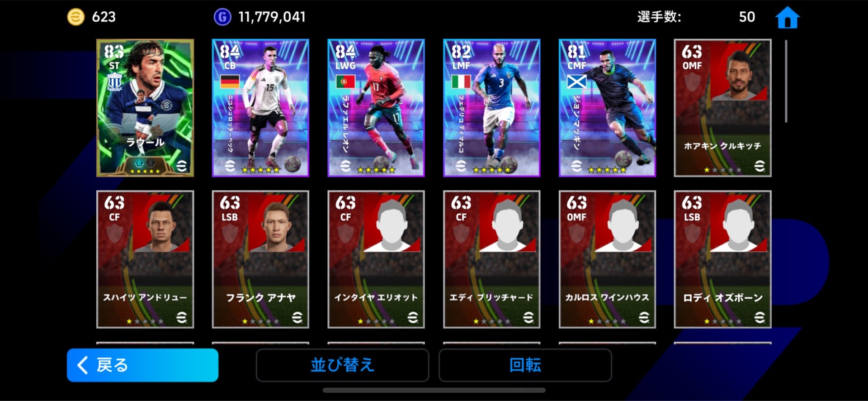
Task: Select the インタイヤ エリオット CF card
Action: point(376,259)
